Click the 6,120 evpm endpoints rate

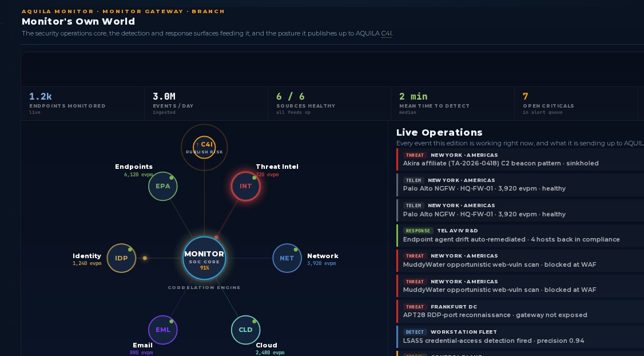pyautogui.click(x=138, y=175)
